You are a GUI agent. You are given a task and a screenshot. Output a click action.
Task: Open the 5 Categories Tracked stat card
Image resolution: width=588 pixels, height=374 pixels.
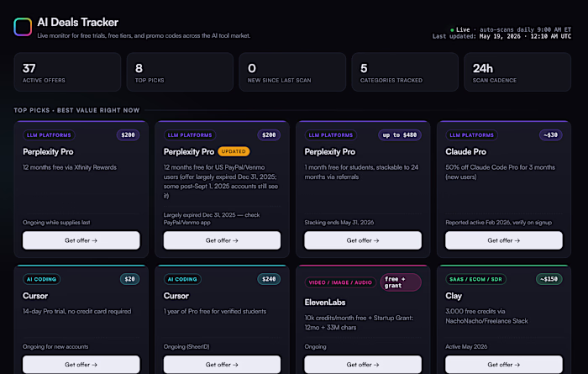click(405, 72)
